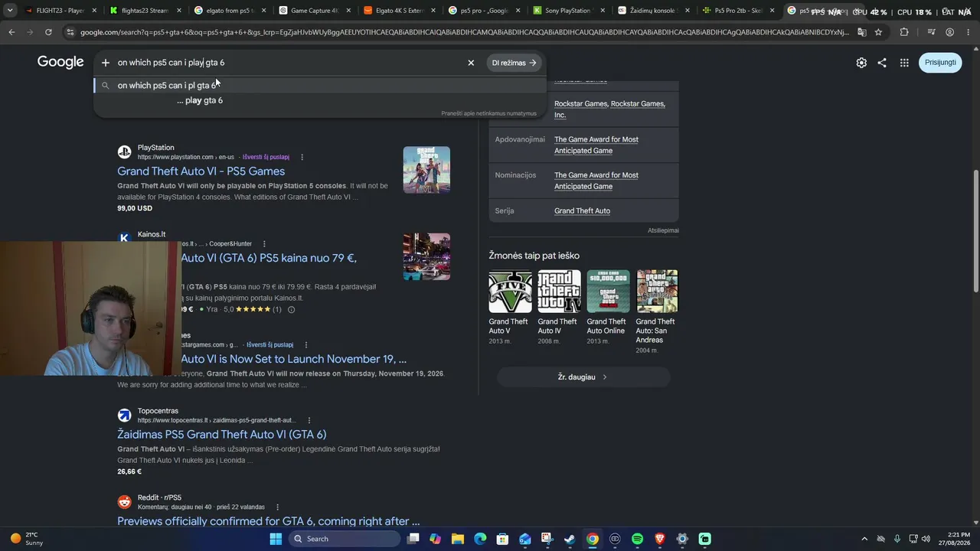The height and width of the screenshot is (551, 980).
Task: Click the Snipping Tool taskbar icon
Action: pos(547,539)
